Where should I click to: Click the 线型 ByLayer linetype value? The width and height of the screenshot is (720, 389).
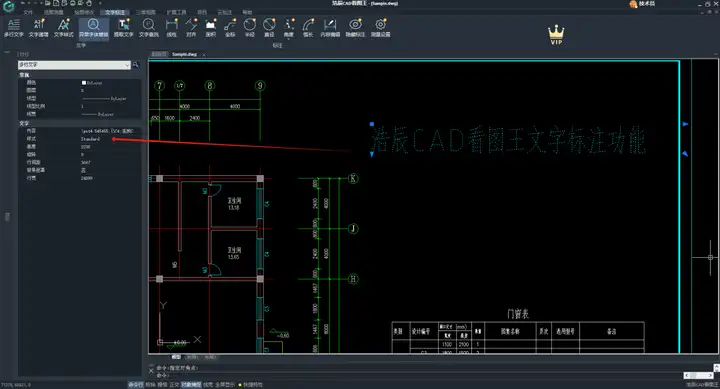pos(104,98)
